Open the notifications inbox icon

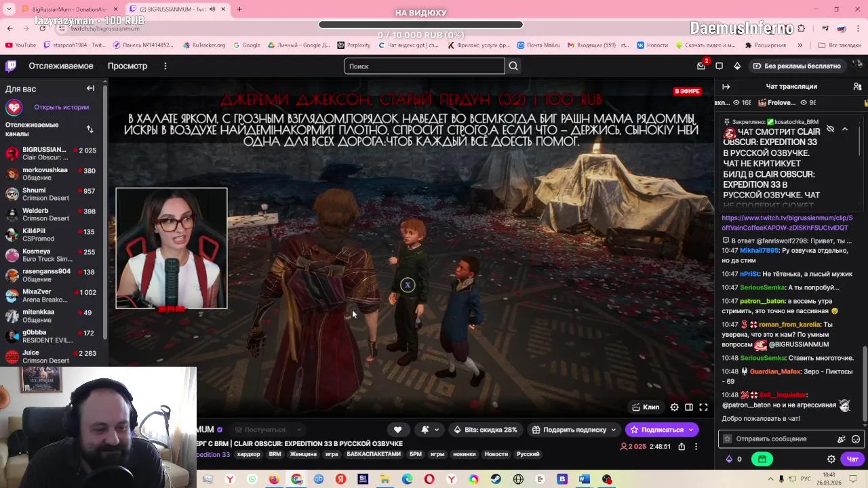pos(701,66)
